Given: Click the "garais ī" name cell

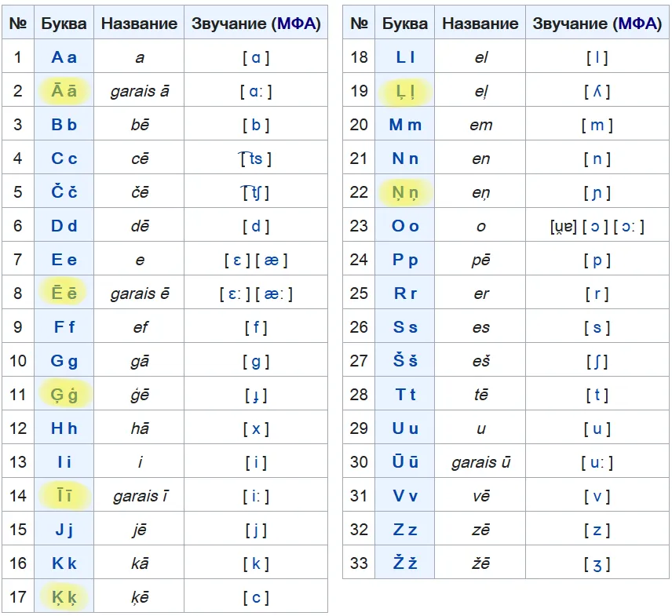Looking at the screenshot, I should [140, 496].
